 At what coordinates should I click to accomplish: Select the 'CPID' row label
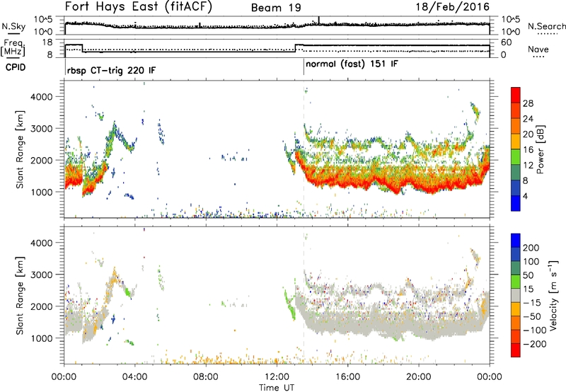16,67
